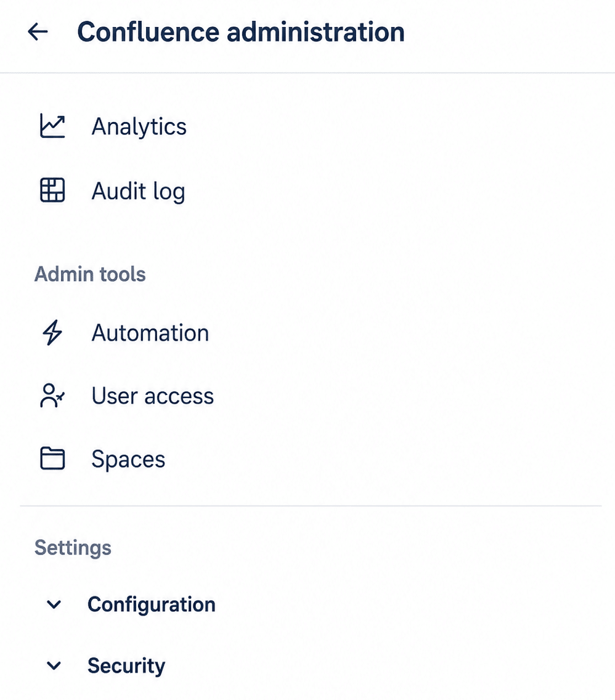Click the User access person icon
The height and width of the screenshot is (700, 615).
point(52,396)
